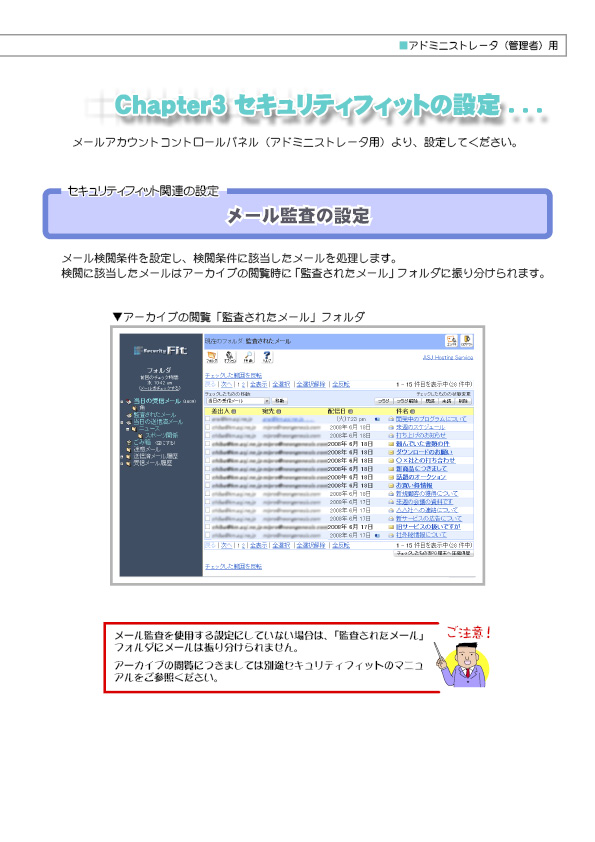The image size is (595, 842).
Task: Tick checkbox for the 来週のスケジュール mail
Action: pos(208,427)
